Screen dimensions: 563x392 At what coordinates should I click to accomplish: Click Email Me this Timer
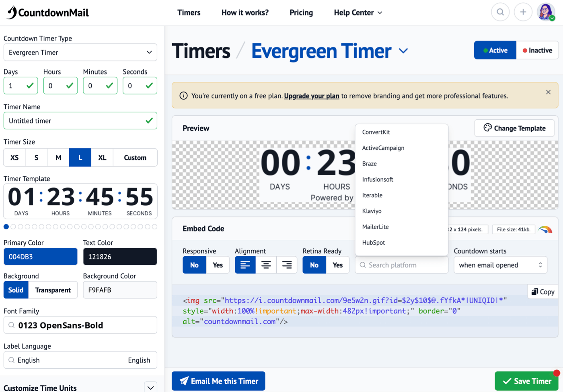pos(218,381)
